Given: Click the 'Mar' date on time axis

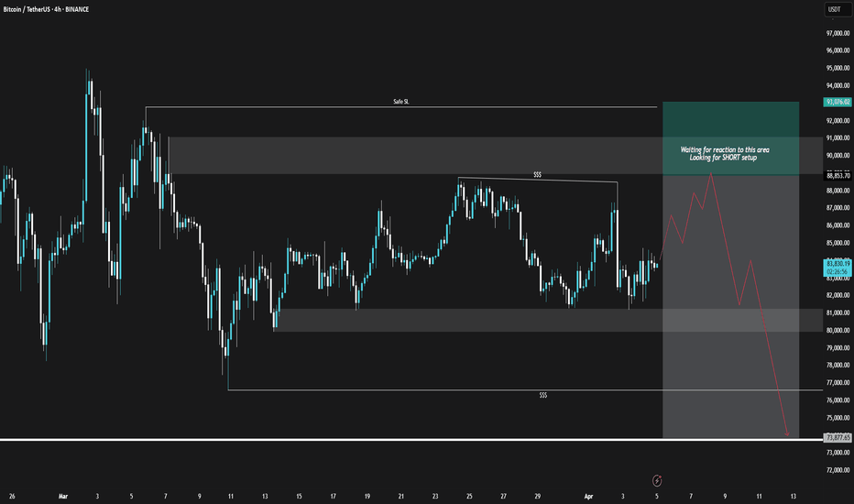Looking at the screenshot, I should (x=63, y=497).
